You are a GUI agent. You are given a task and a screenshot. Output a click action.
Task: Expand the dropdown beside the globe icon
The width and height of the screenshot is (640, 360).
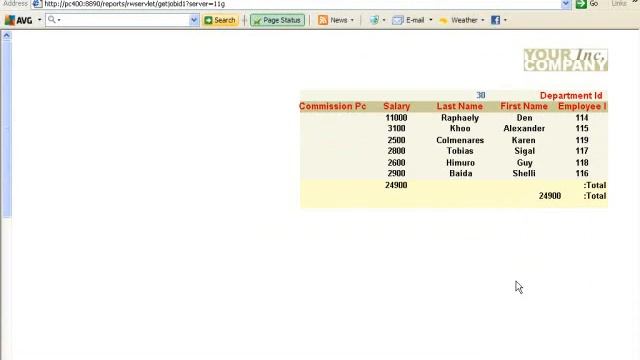(x=384, y=20)
